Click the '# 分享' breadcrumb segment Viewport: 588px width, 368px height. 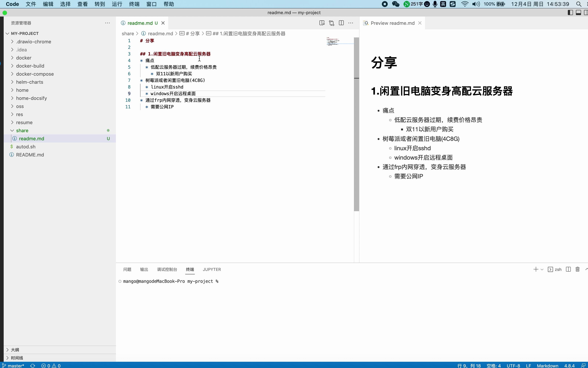(x=190, y=34)
